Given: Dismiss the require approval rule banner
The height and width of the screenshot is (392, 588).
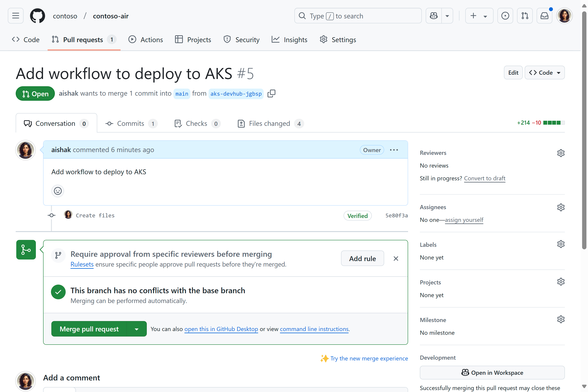Looking at the screenshot, I should 396,259.
